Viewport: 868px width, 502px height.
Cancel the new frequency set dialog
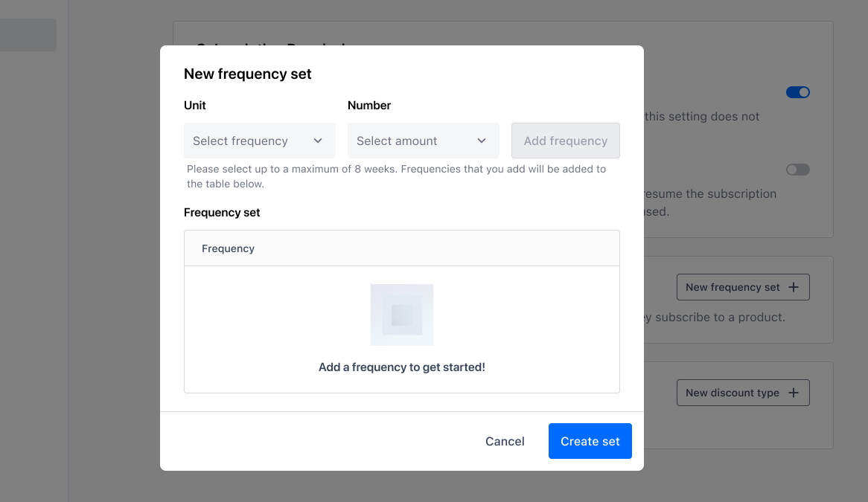tap(505, 441)
